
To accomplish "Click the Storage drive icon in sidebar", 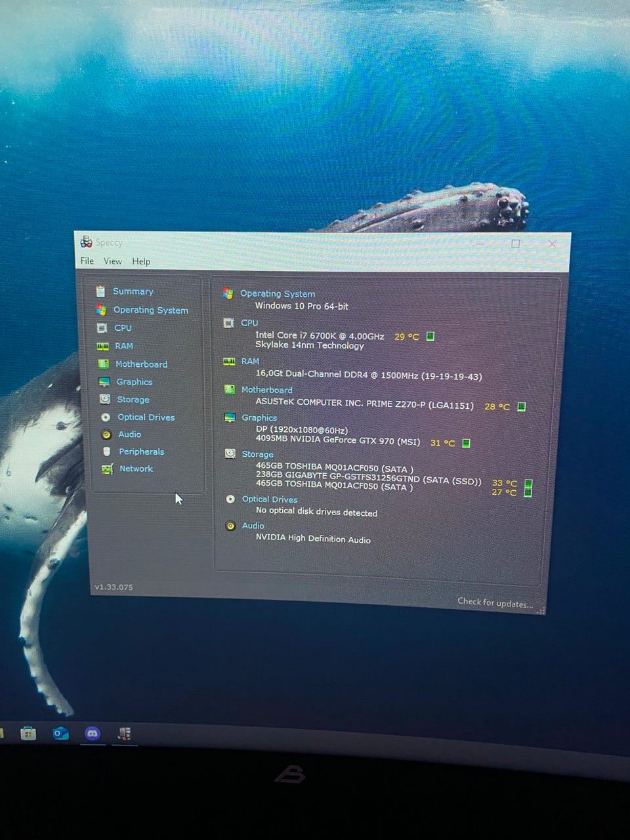I will pyautogui.click(x=105, y=399).
